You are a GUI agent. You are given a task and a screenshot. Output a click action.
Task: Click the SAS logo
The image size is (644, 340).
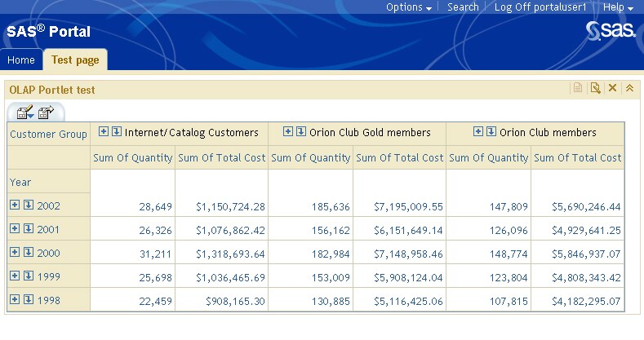(610, 31)
